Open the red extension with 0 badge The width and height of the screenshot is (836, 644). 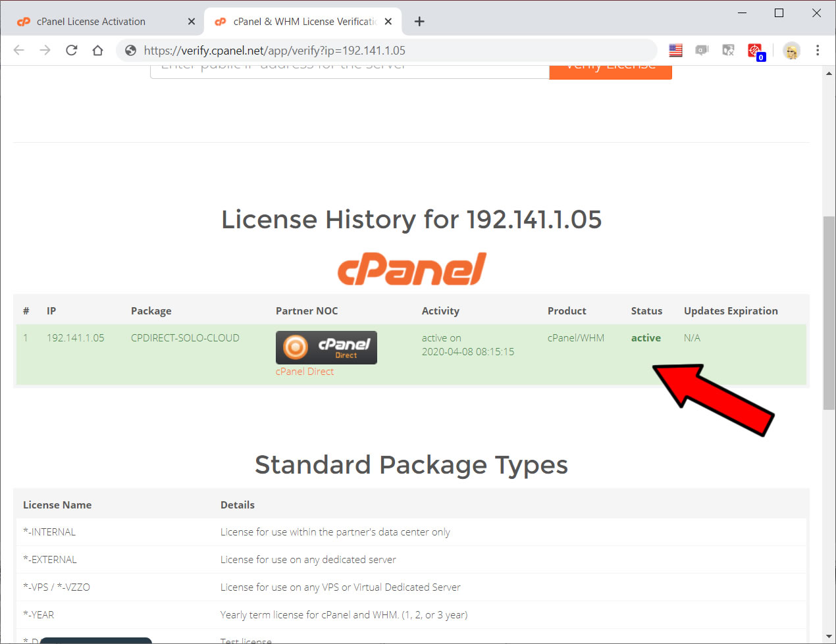[755, 51]
